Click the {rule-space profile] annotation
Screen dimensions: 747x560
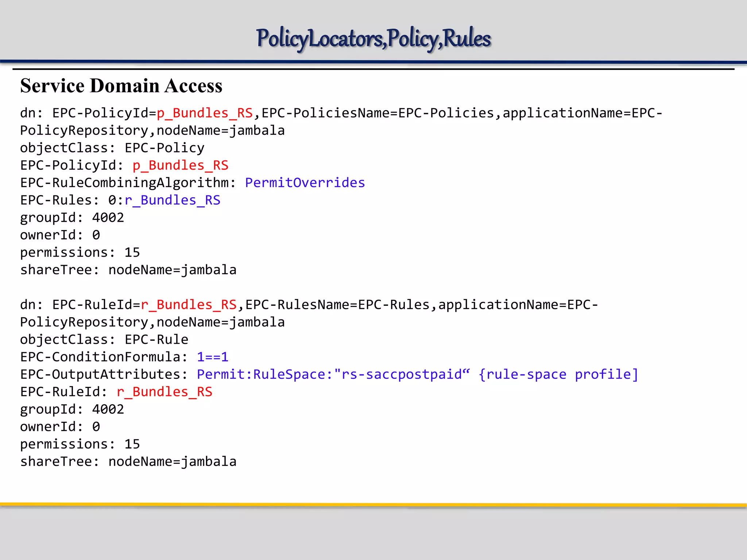(558, 374)
